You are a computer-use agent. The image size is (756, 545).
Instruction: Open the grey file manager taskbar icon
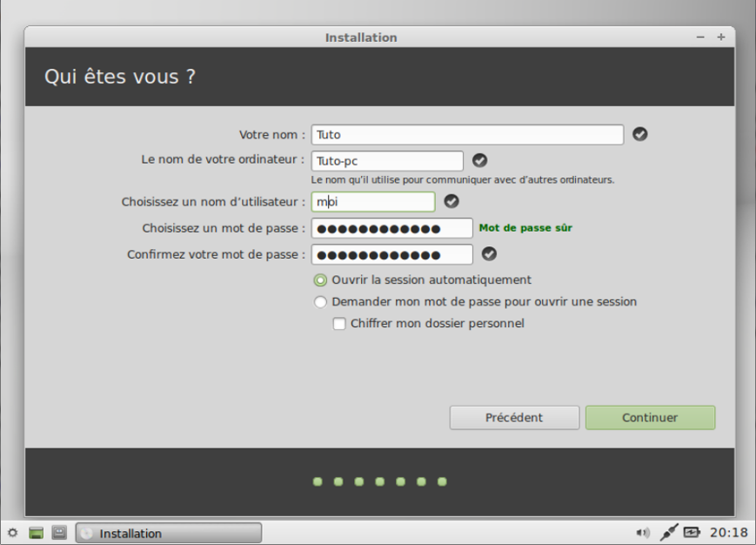click(59, 533)
